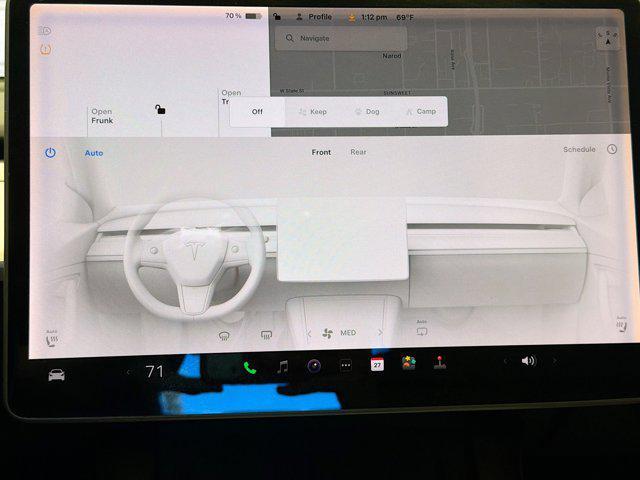640x480 pixels.
Task: Tap the volume speaker icon
Action: (528, 360)
